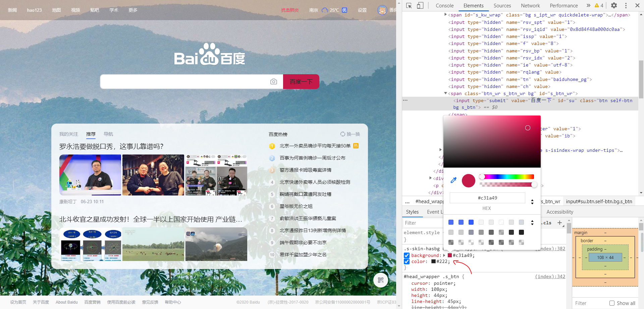Select input#su breadcrumb item
Image resolution: width=644 pixels, height=309 pixels.
click(599, 202)
